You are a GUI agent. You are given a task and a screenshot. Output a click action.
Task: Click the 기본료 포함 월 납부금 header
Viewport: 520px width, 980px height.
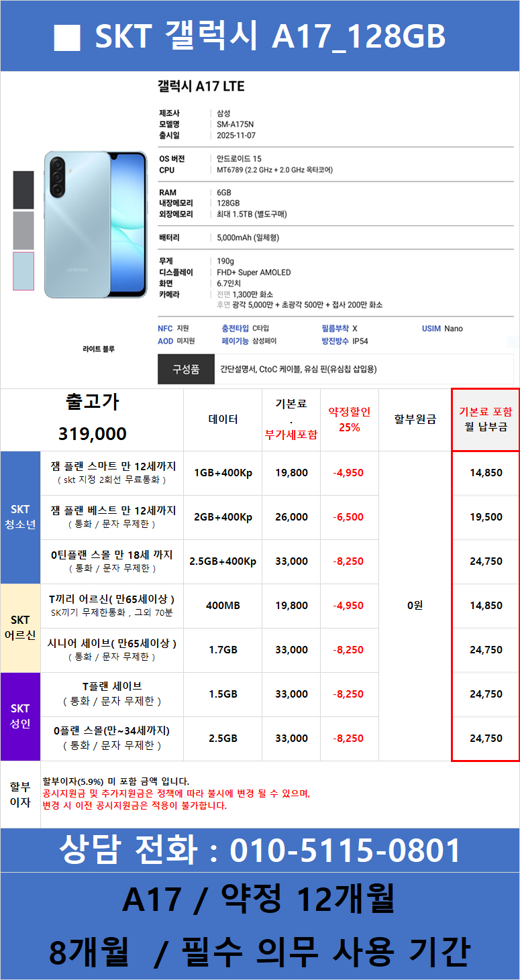point(484,419)
